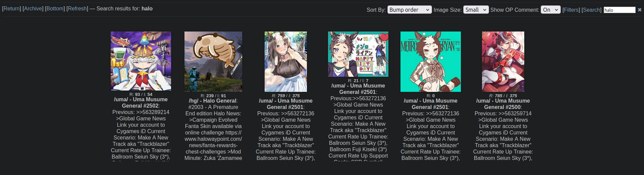Image resolution: width=644 pixels, height=175 pixels.
Task: Click the Refresh link
Action: [x=77, y=8]
